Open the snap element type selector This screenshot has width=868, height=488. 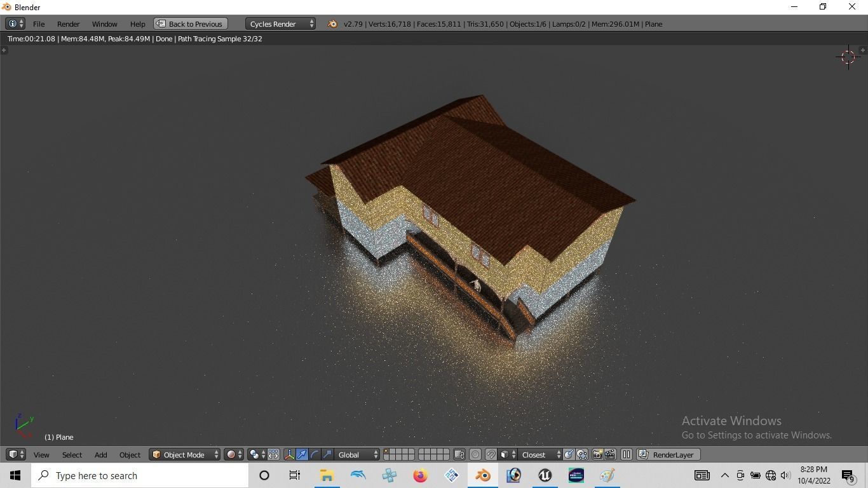(x=508, y=454)
